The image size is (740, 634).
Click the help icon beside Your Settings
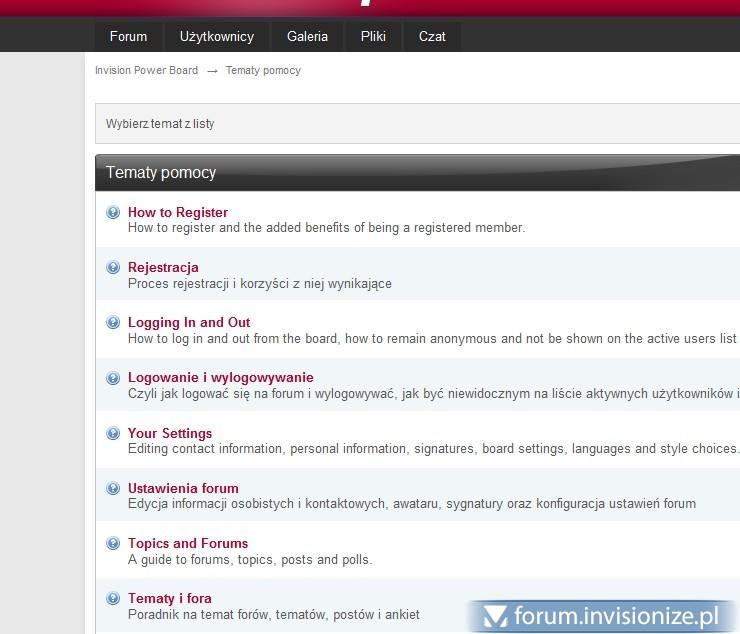coord(113,433)
